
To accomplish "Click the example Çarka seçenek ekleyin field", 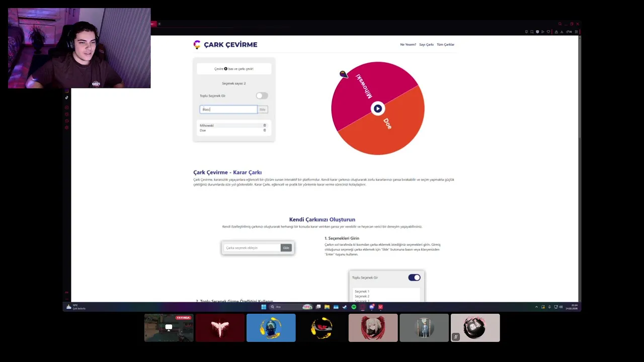I will (252, 247).
